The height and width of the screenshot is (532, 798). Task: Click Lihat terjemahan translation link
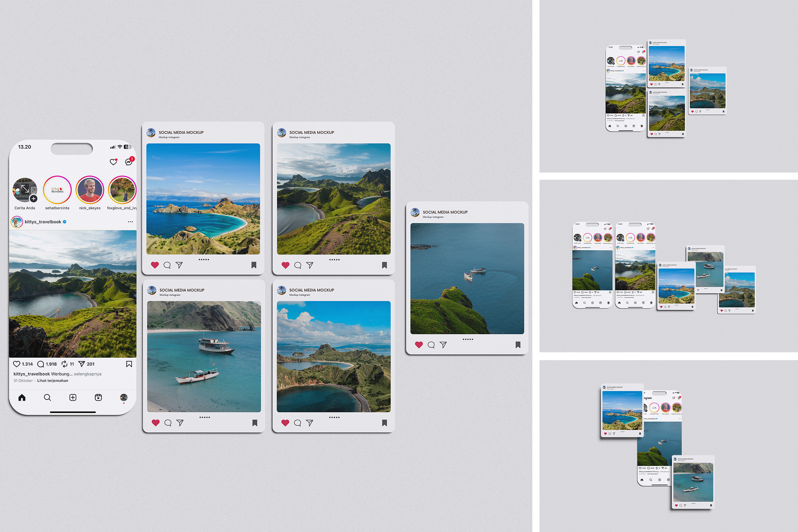53,381
